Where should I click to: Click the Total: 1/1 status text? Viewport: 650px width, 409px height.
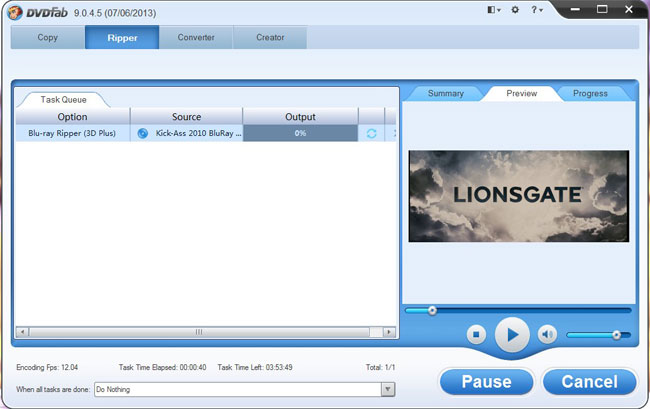tap(380, 367)
